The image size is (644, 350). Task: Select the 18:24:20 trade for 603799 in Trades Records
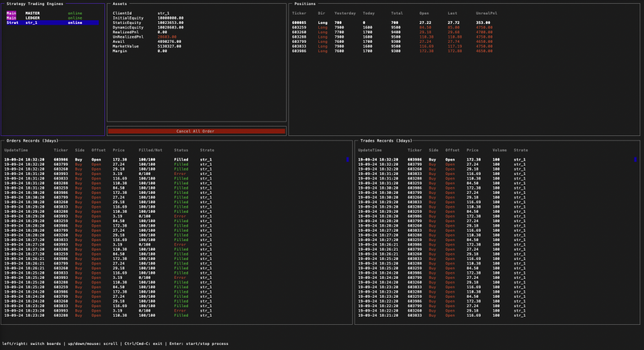coord(442,278)
